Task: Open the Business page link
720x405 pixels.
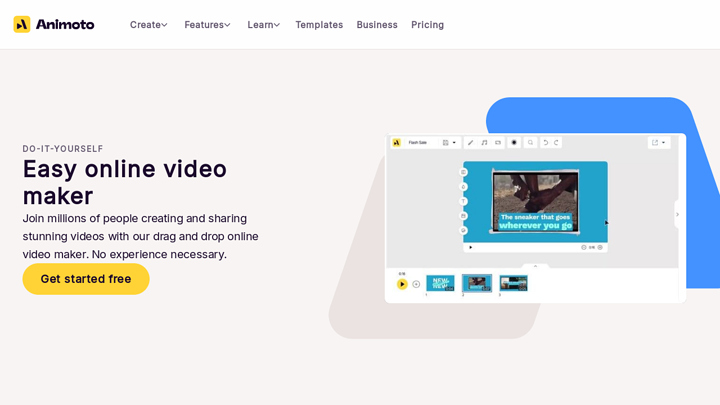Action: click(377, 25)
